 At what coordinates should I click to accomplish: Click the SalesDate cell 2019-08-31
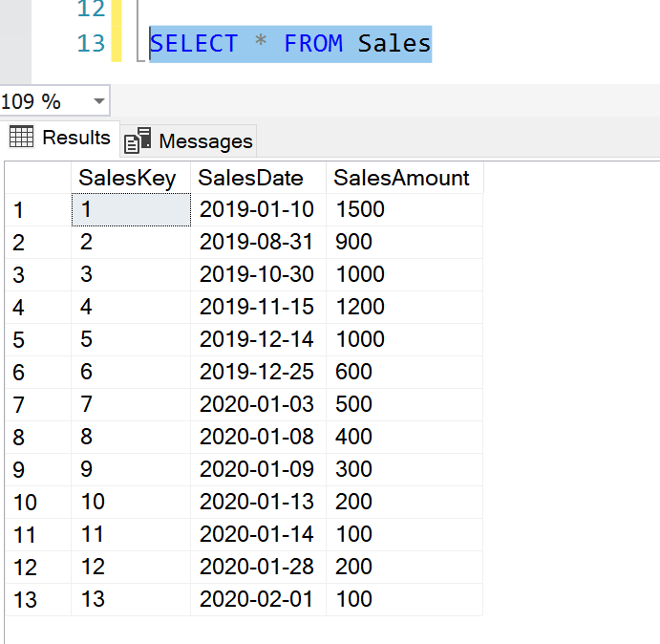(256, 243)
